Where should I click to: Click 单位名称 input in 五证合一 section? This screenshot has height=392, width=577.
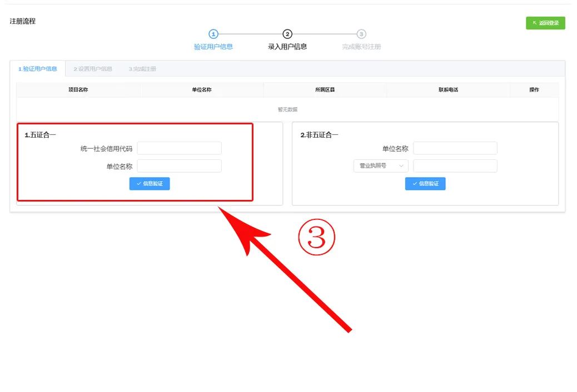(x=179, y=166)
